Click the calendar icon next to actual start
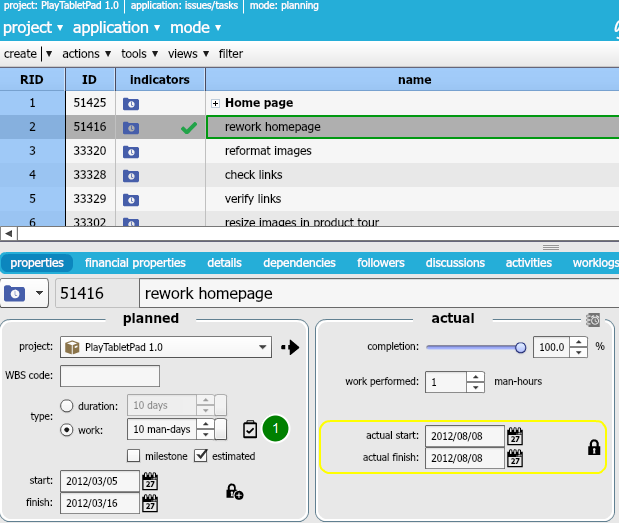The width and height of the screenshot is (622, 527). coord(516,436)
